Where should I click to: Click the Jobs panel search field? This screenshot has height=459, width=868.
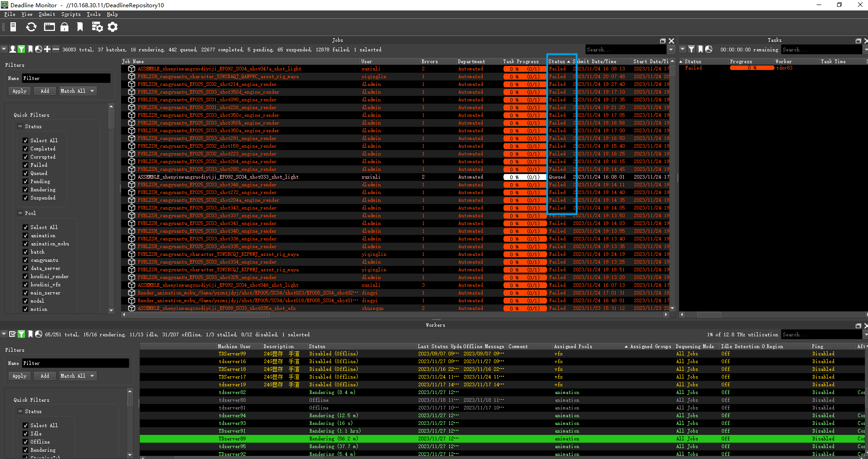pos(625,50)
